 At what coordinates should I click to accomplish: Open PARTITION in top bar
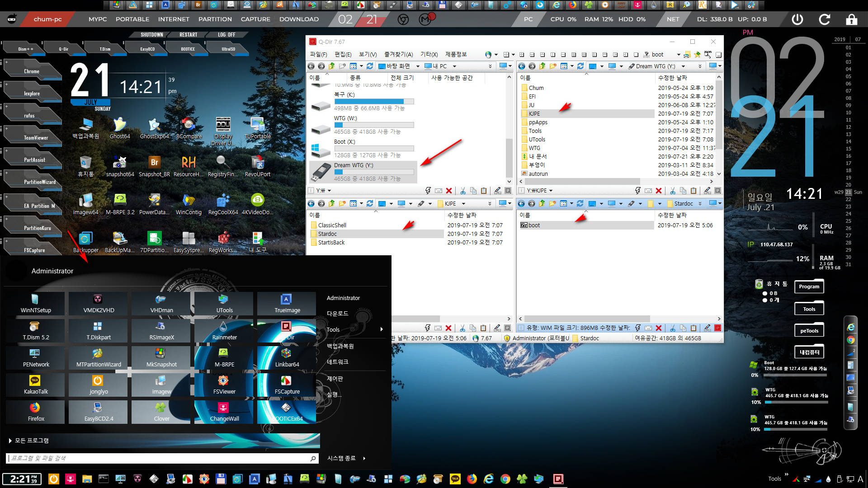coord(215,19)
